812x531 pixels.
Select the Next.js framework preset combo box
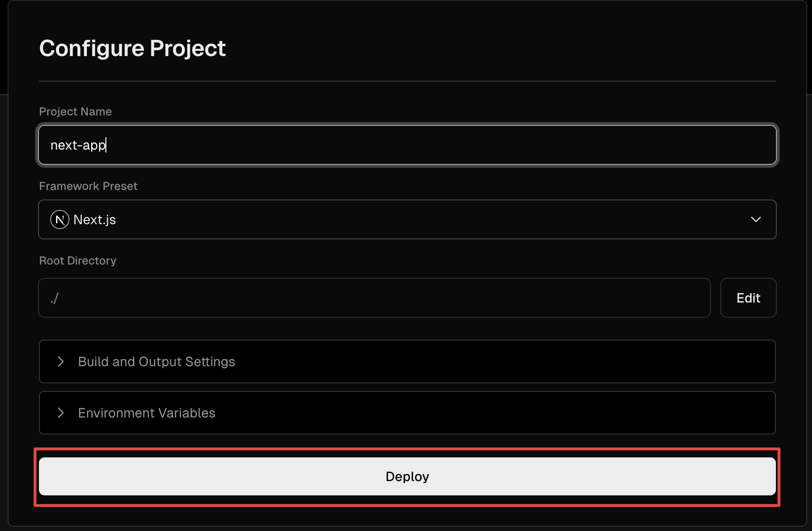(407, 219)
